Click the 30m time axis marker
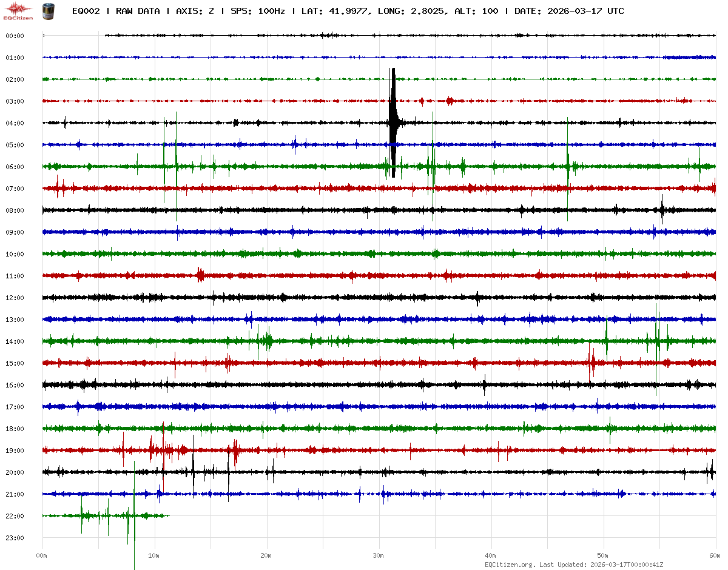 [379, 555]
